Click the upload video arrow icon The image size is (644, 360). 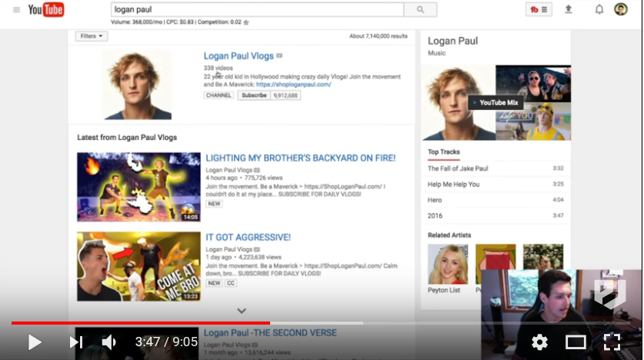point(569,9)
